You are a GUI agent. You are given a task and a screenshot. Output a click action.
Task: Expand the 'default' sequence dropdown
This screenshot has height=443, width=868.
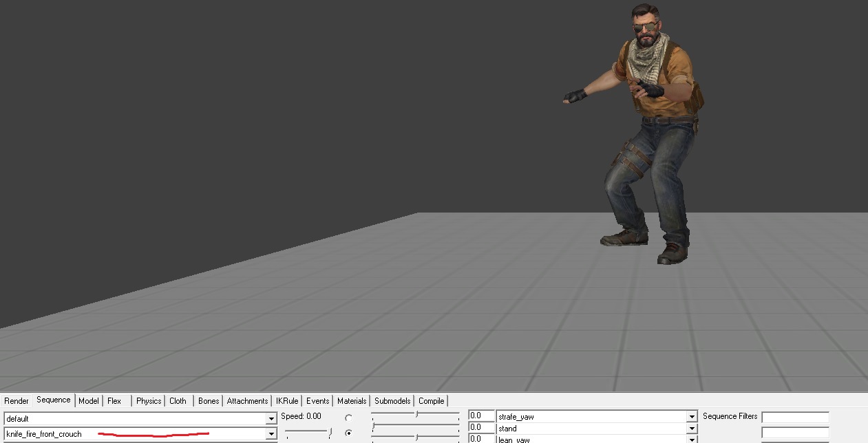pyautogui.click(x=271, y=419)
